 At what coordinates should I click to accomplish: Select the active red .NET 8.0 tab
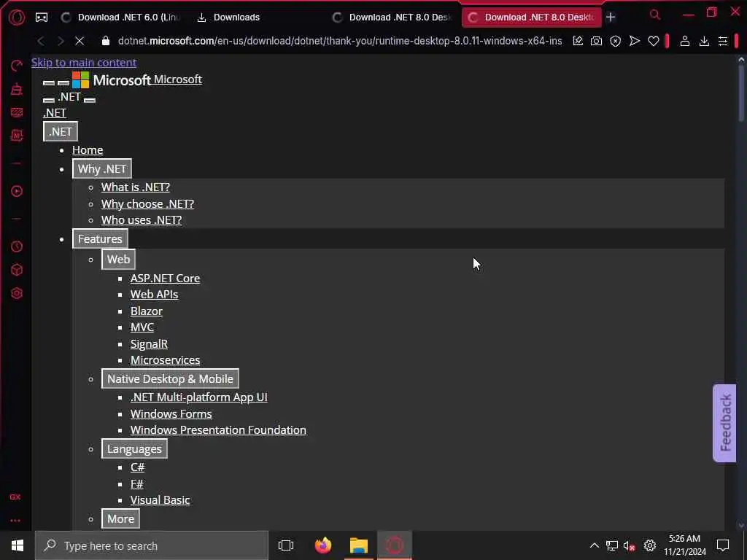(532, 17)
